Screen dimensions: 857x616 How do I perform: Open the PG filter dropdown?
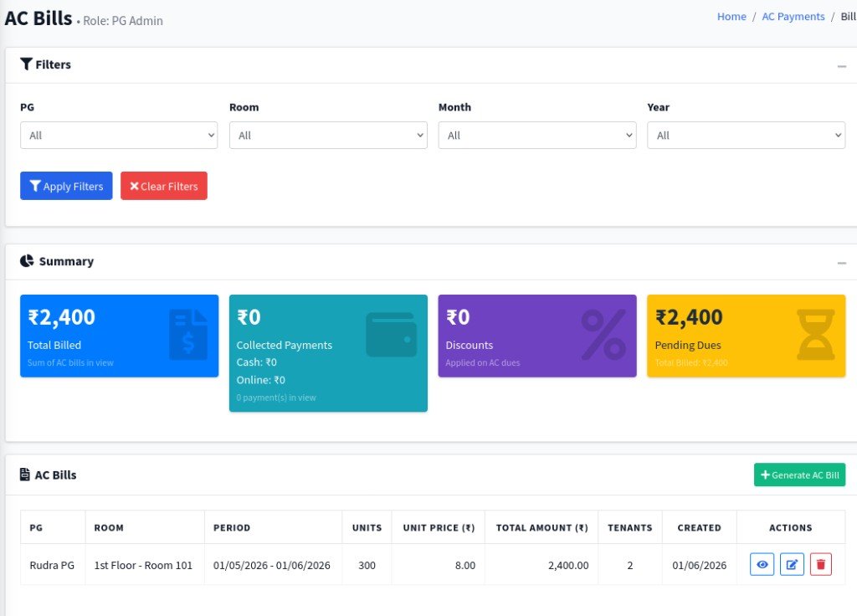[x=119, y=135]
